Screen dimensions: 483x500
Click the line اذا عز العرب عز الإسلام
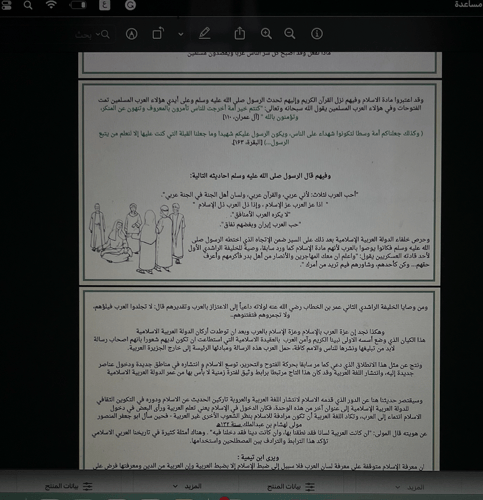[x=260, y=205]
